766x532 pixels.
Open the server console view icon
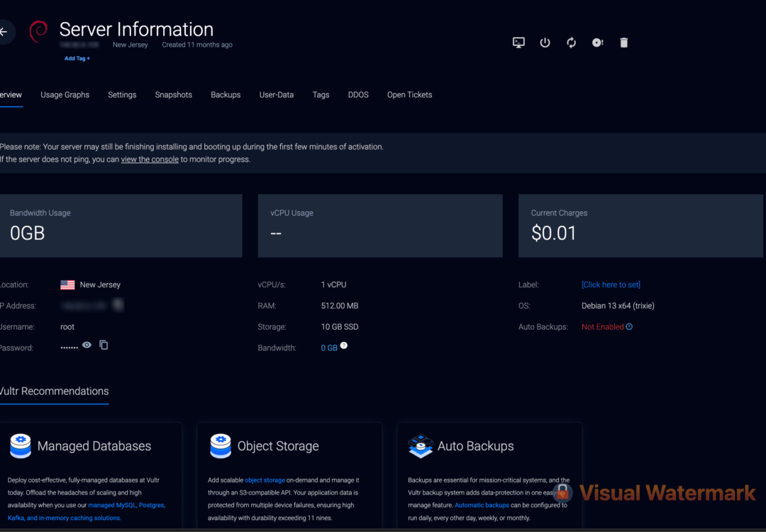pyautogui.click(x=518, y=43)
